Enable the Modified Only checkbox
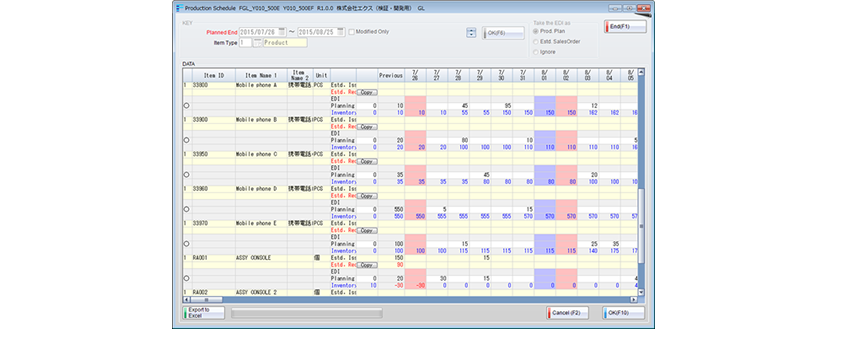847x360 pixels. tap(352, 32)
